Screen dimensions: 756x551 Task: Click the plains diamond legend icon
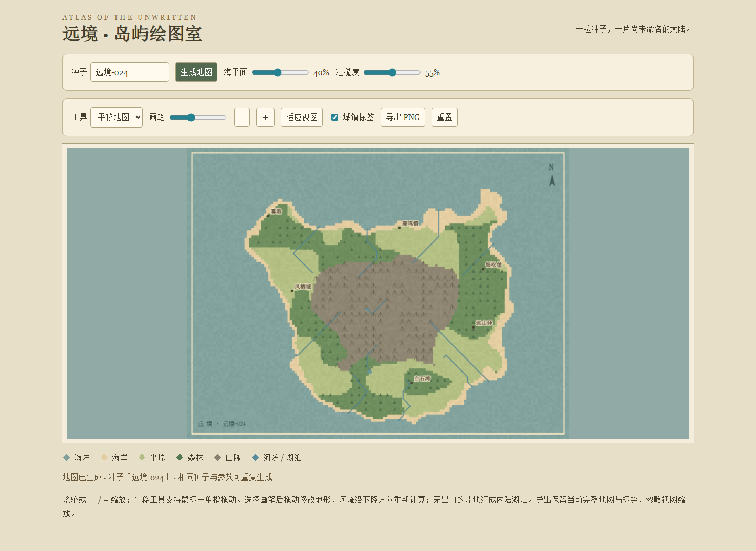pyautogui.click(x=142, y=458)
